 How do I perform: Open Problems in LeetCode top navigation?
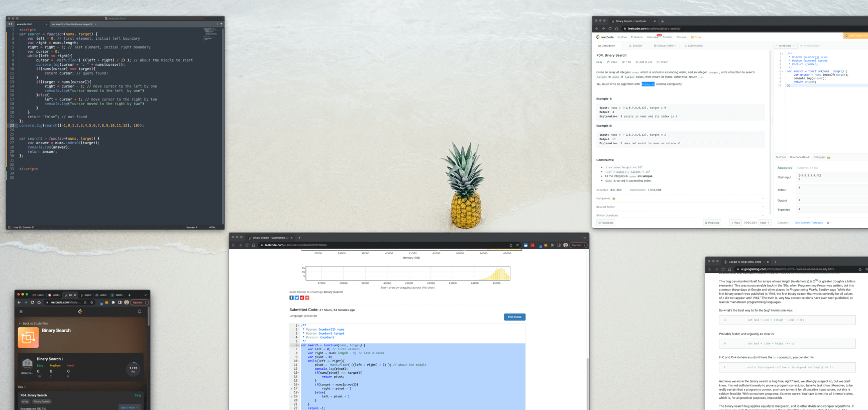point(637,37)
